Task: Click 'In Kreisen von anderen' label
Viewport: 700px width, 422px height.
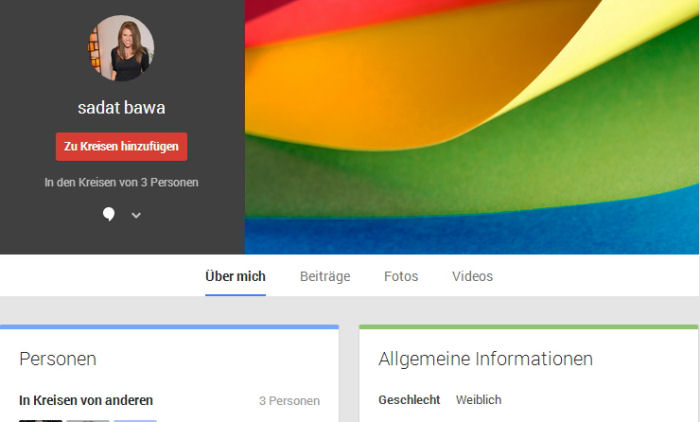Action: (x=86, y=400)
